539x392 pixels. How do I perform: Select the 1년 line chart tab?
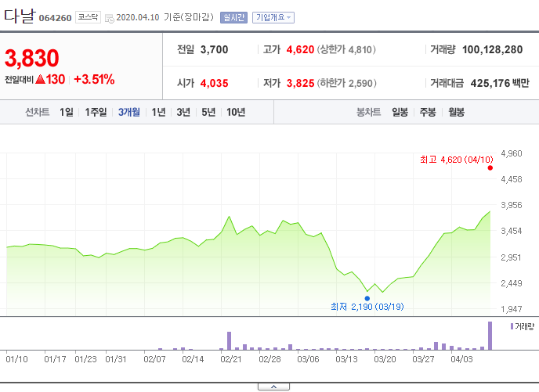pos(158,112)
